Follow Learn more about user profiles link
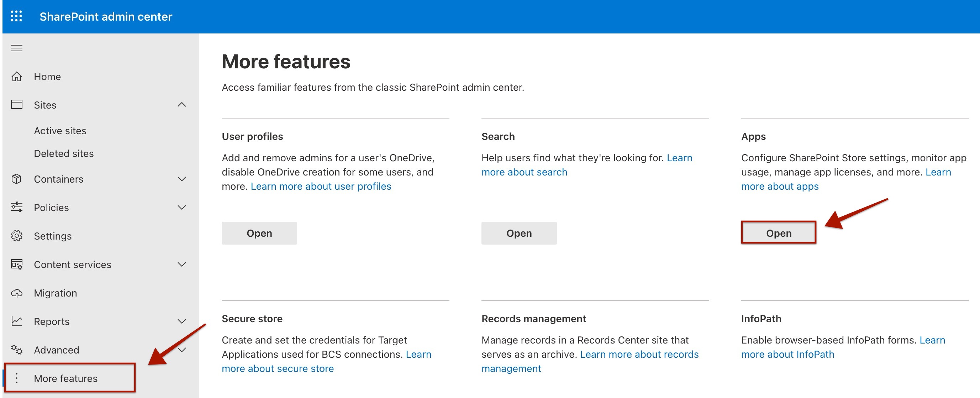Screen dimensions: 980x398 (321, 186)
